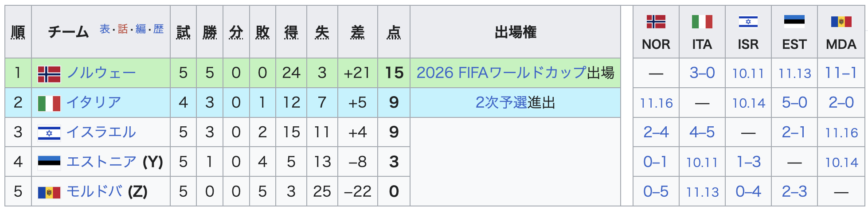Open the 4–5 match score link
The height and width of the screenshot is (210, 868).
[702, 132]
